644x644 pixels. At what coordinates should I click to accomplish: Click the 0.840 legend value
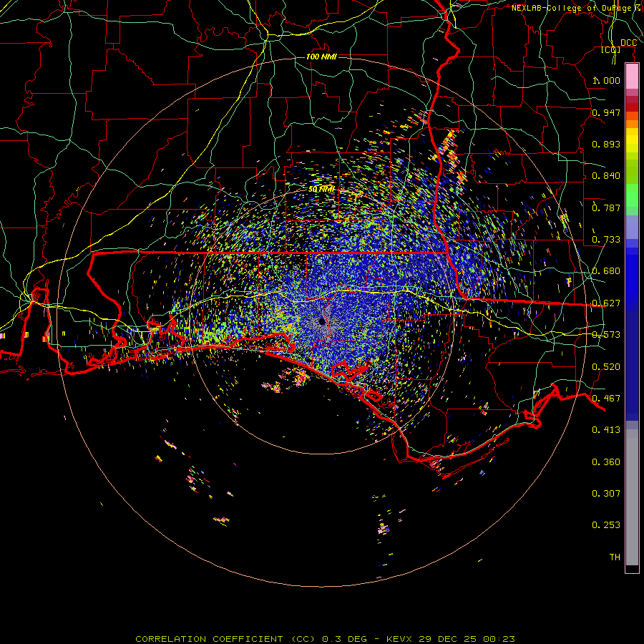pos(606,176)
